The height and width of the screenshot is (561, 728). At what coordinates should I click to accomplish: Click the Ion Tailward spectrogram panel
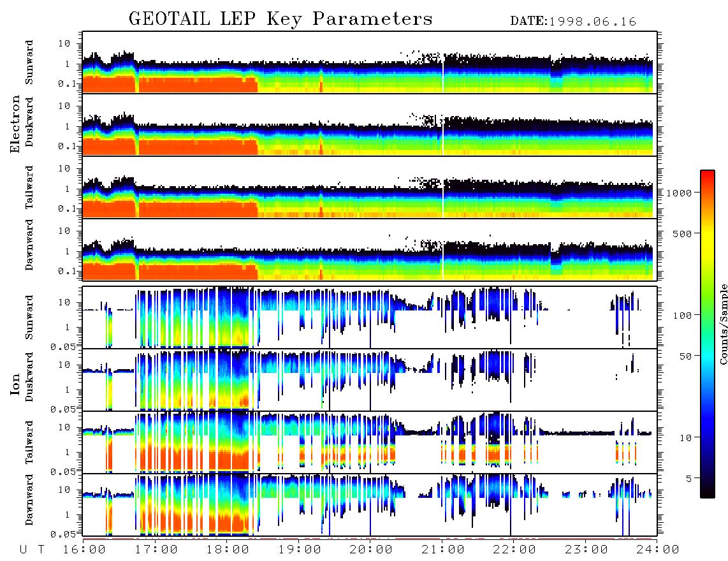(370, 442)
